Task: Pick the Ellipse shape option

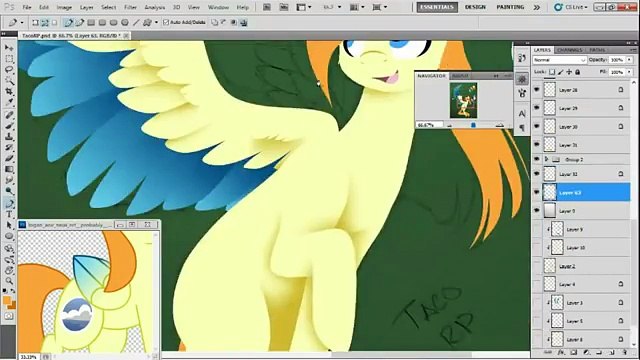Action: pos(114,23)
